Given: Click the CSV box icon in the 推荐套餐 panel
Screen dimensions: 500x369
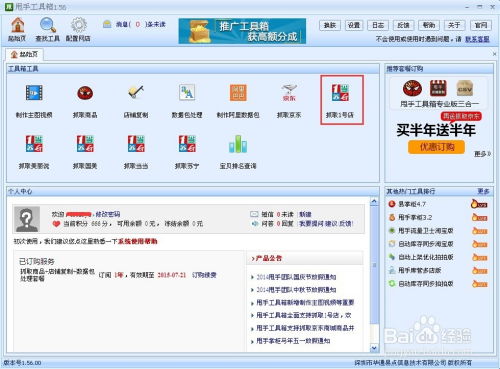Looking at the screenshot, I should (465, 88).
